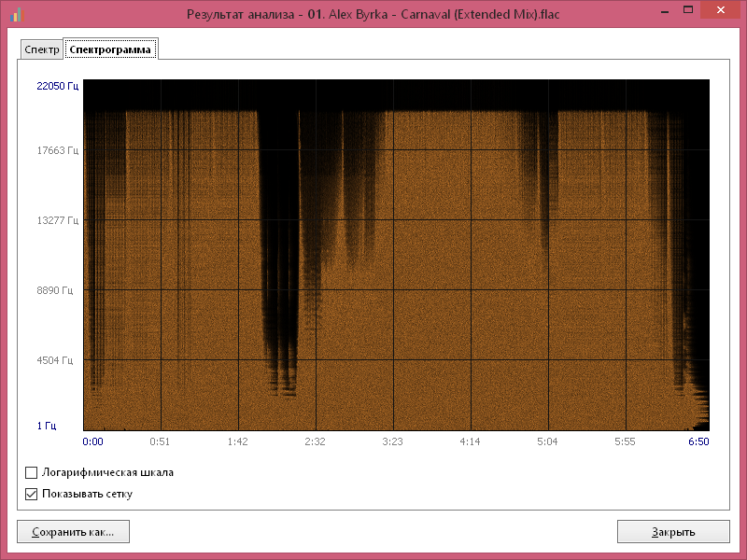Viewport: 747px width, 560px height.
Task: Minimize the analysis result window
Action: tap(665, 10)
